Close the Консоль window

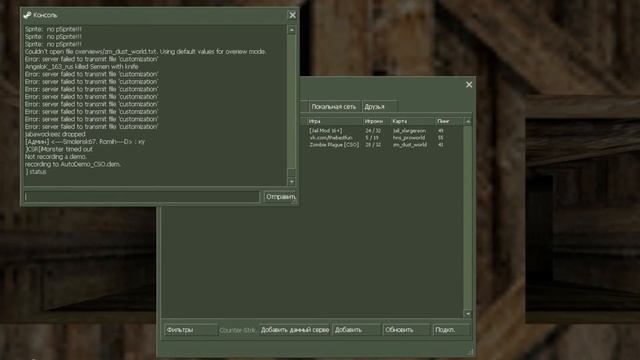coord(292,15)
